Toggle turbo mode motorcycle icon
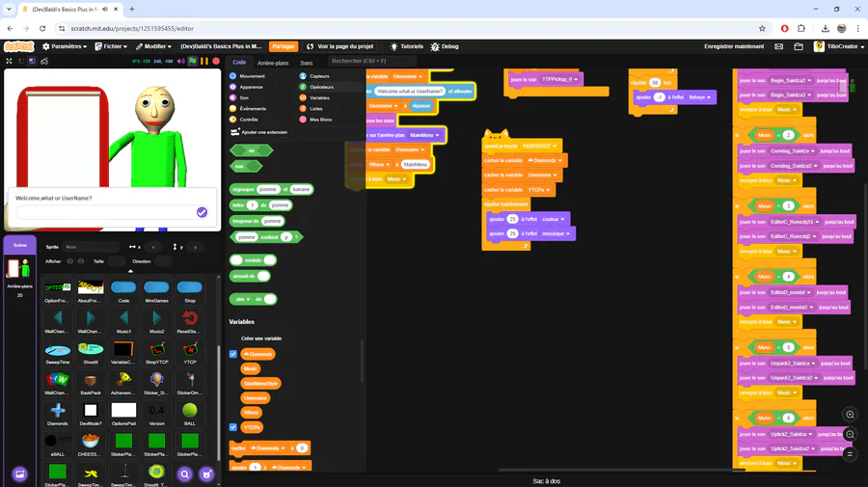868x487 pixels. click(x=44, y=61)
